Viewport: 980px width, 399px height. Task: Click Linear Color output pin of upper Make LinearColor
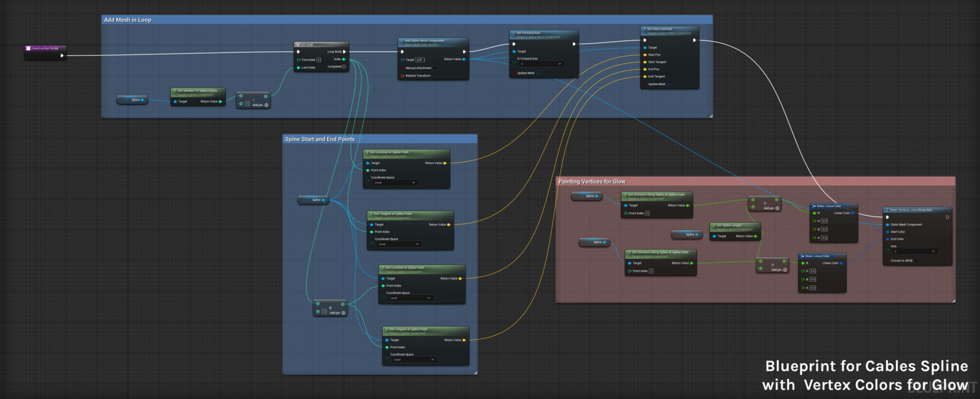coord(853,213)
